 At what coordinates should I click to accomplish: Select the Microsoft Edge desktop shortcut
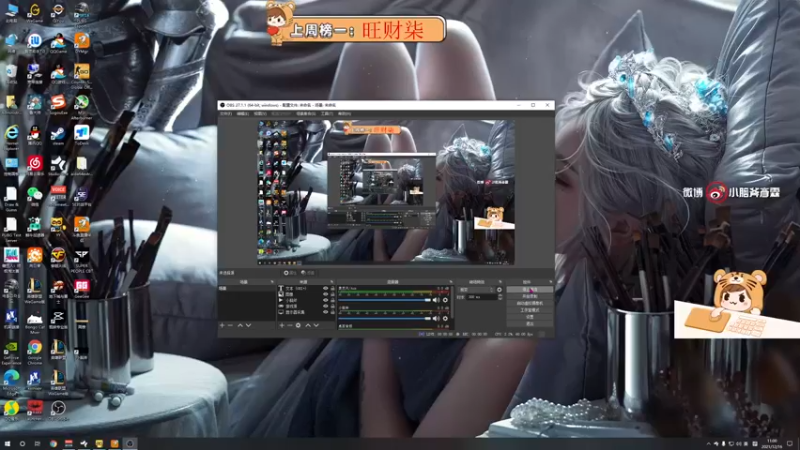[x=11, y=380]
